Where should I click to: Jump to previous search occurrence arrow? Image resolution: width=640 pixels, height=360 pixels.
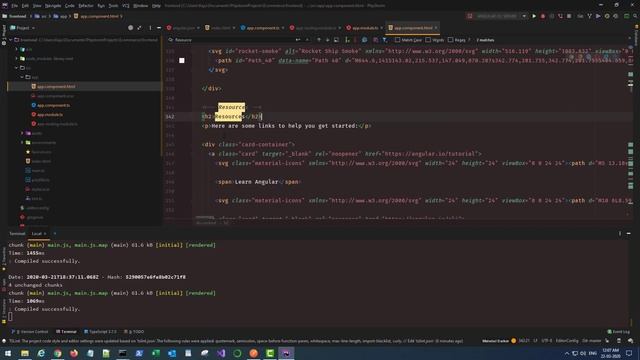319,40
